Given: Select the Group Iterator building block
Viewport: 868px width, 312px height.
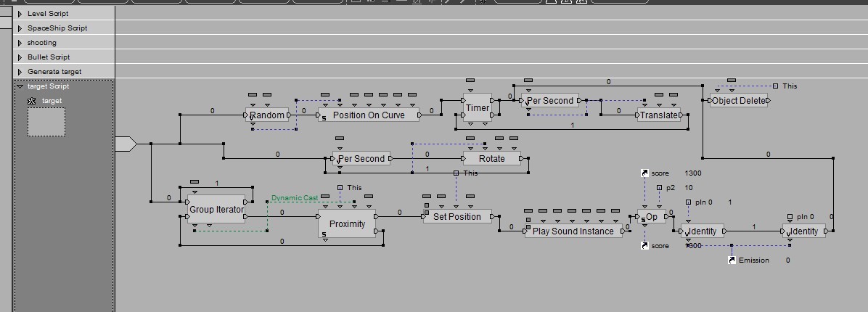Looking at the screenshot, I should pos(216,209).
